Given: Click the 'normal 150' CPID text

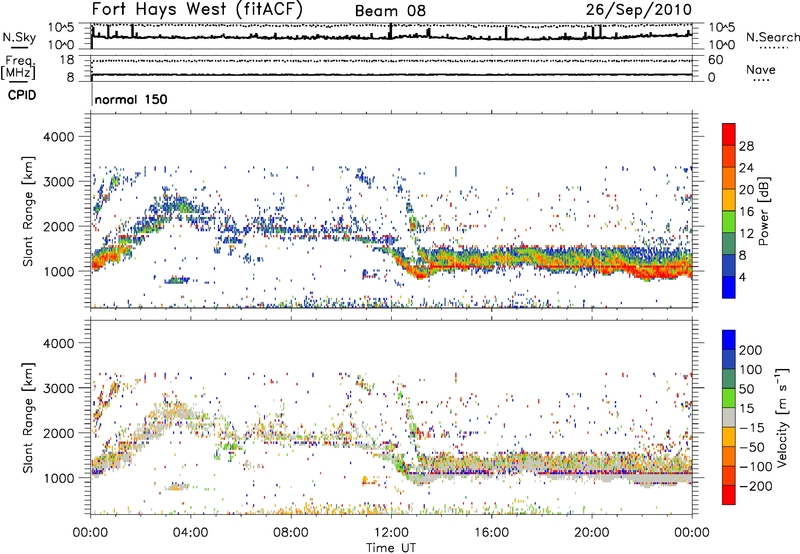Looking at the screenshot, I should [131, 99].
